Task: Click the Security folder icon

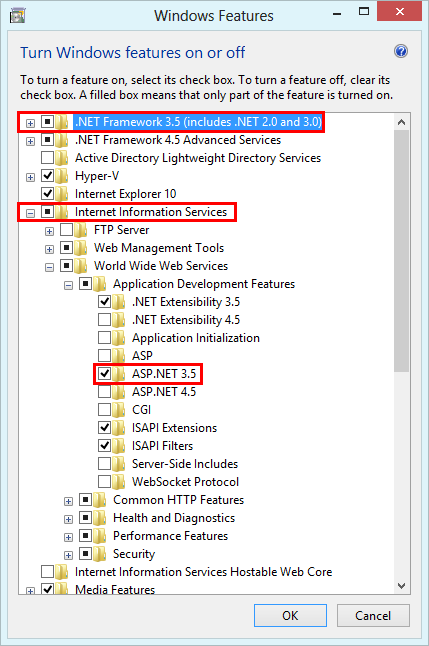Action: (100, 554)
